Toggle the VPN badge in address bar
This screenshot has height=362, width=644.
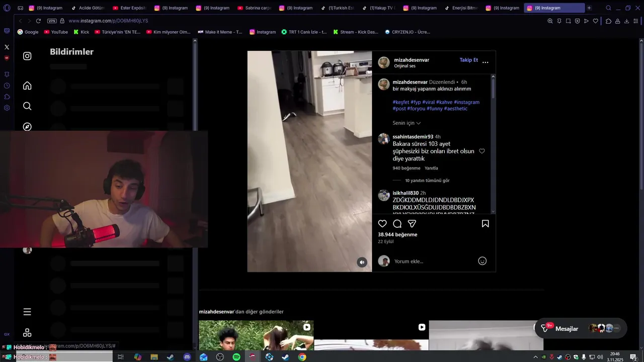(x=52, y=21)
